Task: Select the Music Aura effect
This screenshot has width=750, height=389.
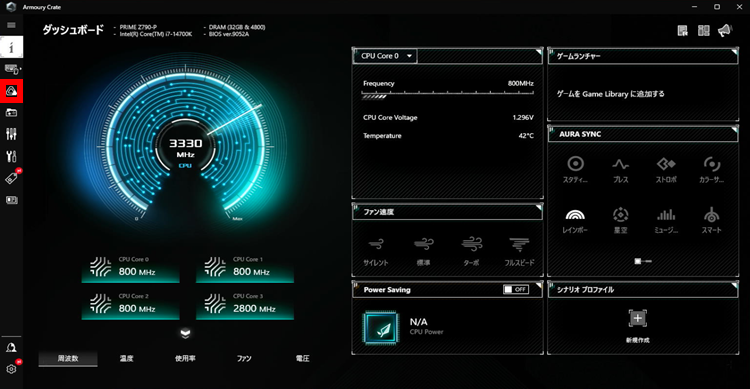Action: [x=666, y=220]
